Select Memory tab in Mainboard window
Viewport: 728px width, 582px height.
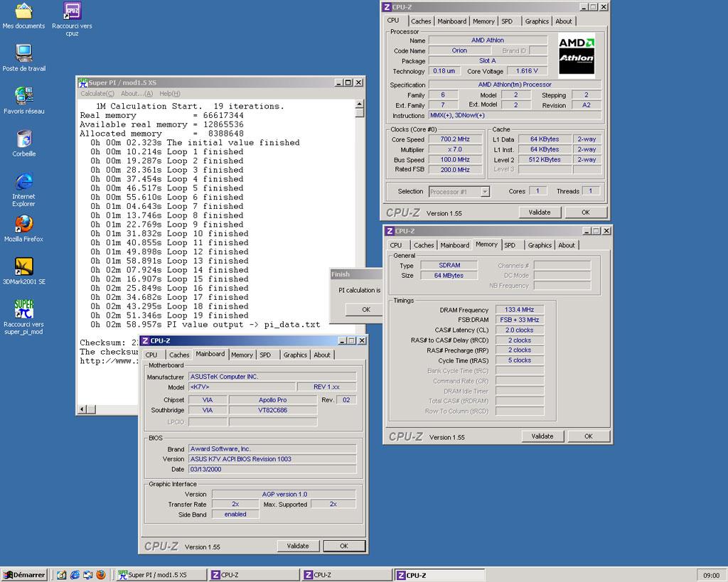tap(242, 355)
